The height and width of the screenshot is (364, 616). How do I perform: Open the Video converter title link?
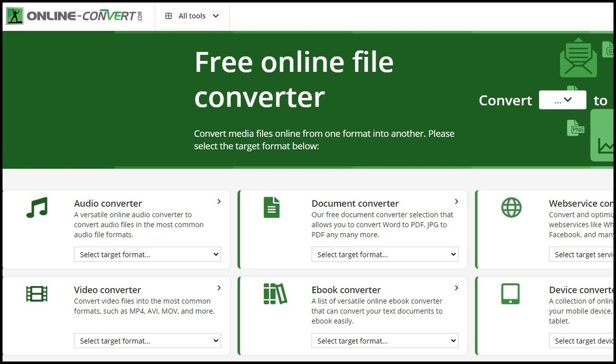[x=107, y=290]
